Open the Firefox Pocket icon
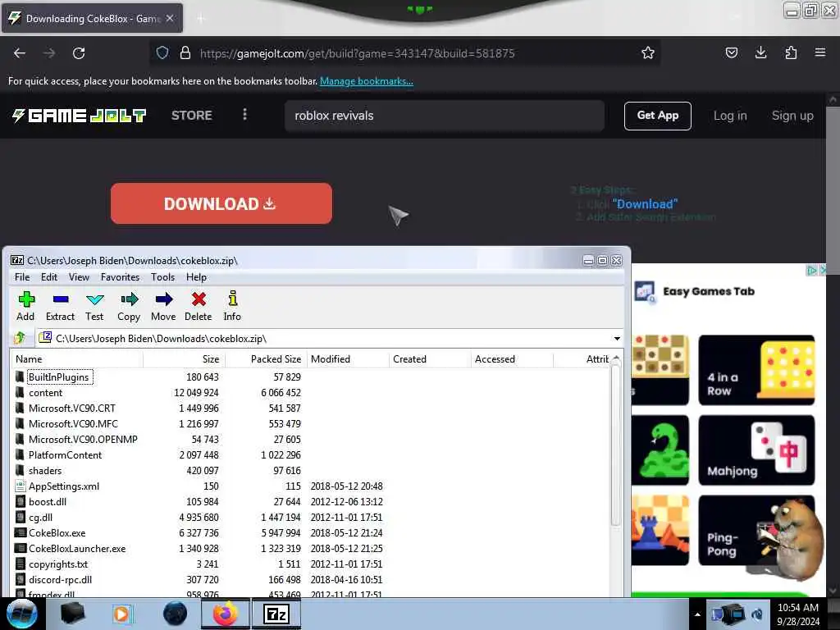840x630 pixels. pyautogui.click(x=731, y=52)
